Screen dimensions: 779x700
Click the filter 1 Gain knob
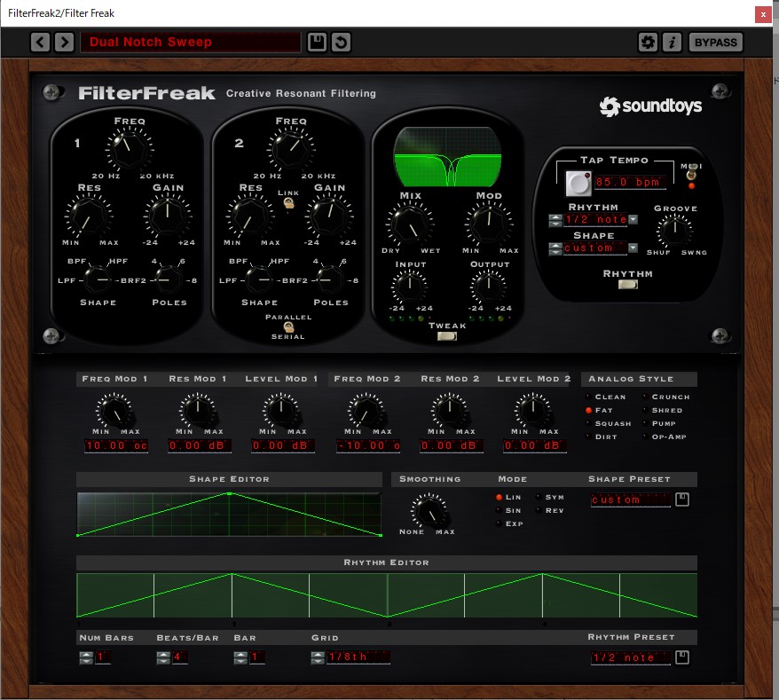pyautogui.click(x=168, y=216)
